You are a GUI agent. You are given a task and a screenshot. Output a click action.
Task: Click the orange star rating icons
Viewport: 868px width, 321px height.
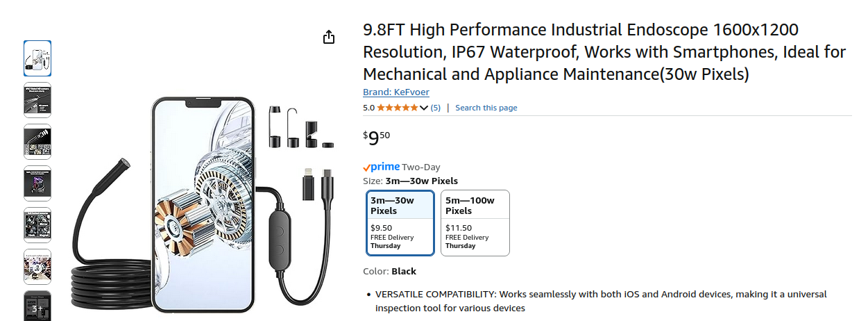(398, 108)
